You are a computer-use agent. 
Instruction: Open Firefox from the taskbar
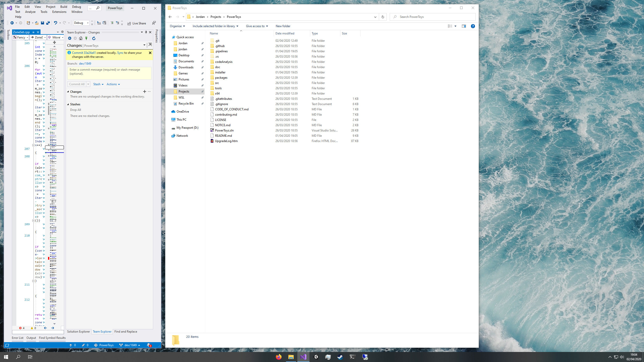click(278, 357)
